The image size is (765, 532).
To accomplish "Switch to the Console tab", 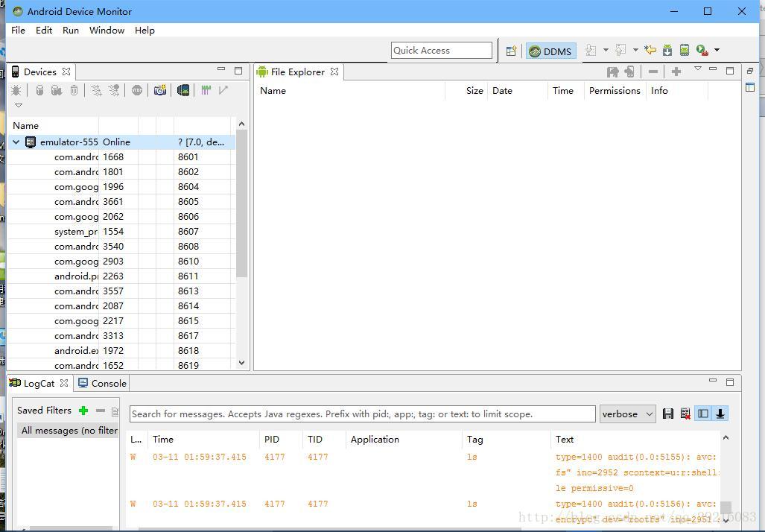I will point(102,384).
